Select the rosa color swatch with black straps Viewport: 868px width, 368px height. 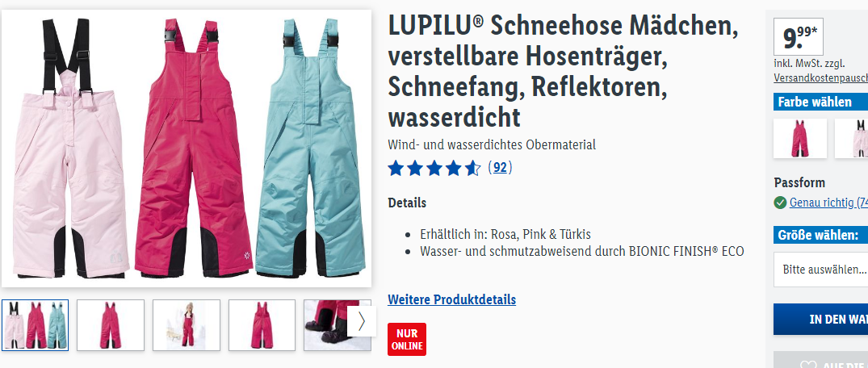853,138
